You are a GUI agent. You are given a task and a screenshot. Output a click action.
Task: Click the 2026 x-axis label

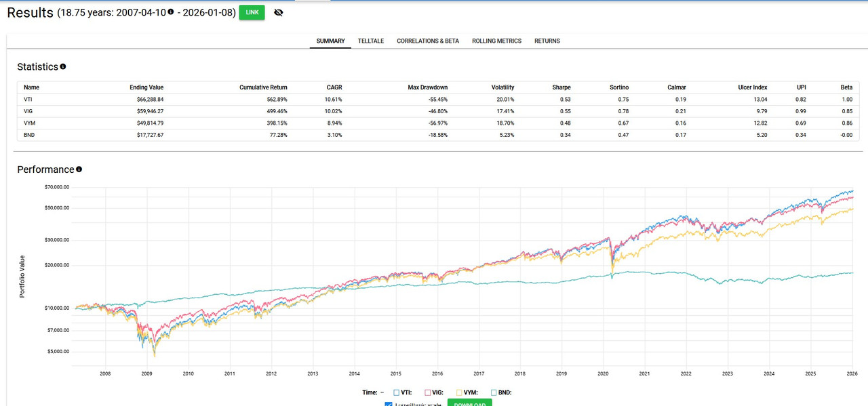pyautogui.click(x=852, y=373)
